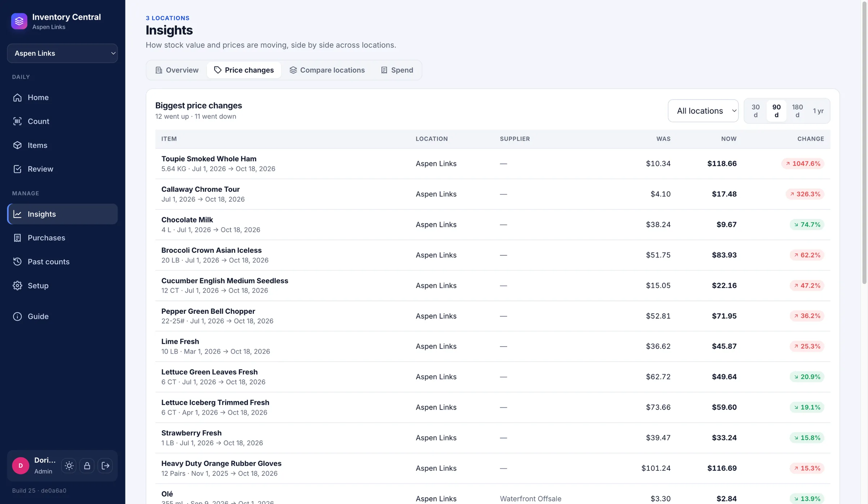This screenshot has width=868, height=504.
Task: Click the Price changes tag icon
Action: (x=218, y=70)
